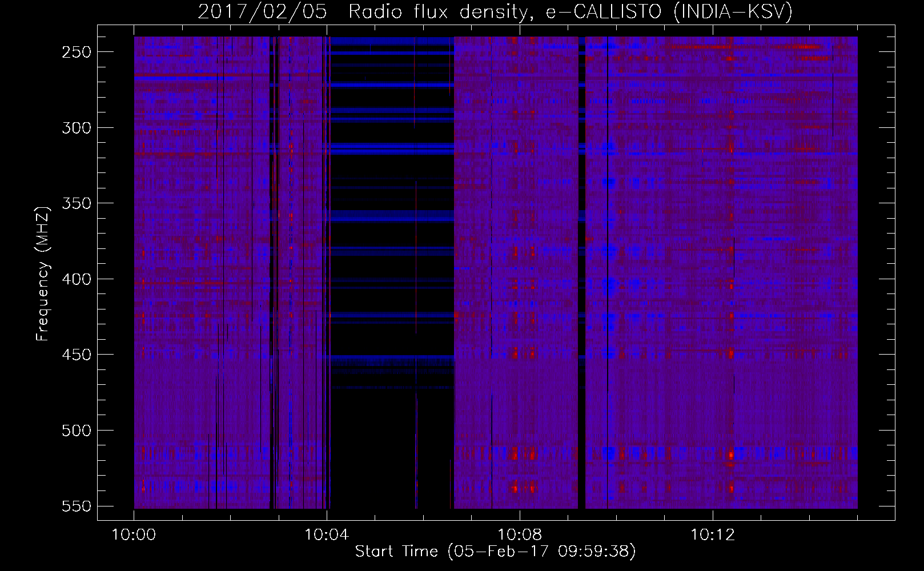The height and width of the screenshot is (571, 924).
Task: Click the 450 frequency tick label
Action: tap(77, 355)
